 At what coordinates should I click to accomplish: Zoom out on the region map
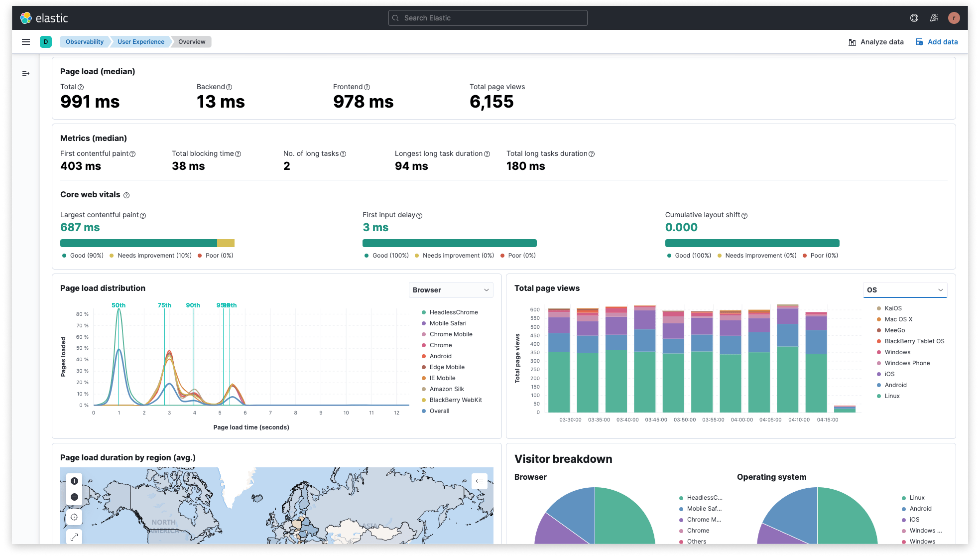74,497
